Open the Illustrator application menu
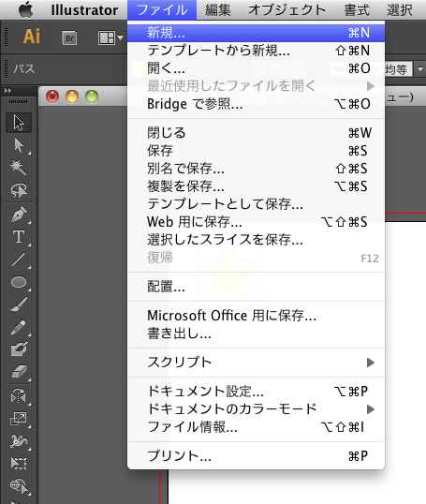426x504 pixels. tap(84, 10)
